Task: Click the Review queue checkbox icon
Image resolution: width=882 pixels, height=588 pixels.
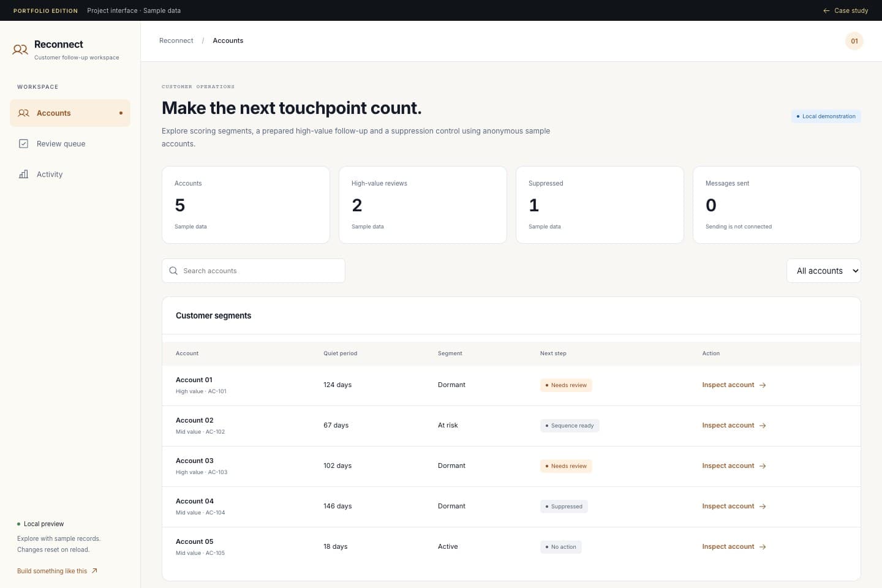Action: (24, 144)
